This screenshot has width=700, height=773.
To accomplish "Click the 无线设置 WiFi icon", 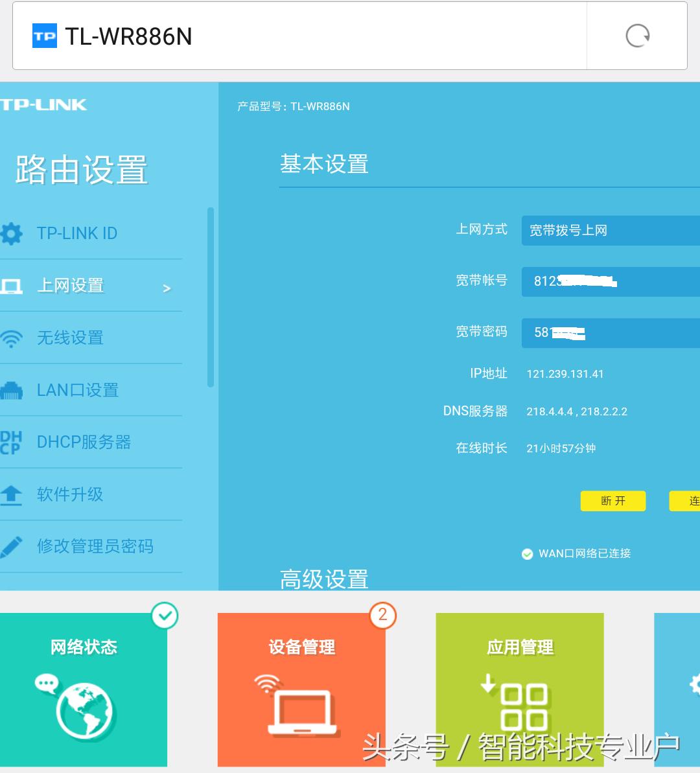I will pyautogui.click(x=12, y=337).
